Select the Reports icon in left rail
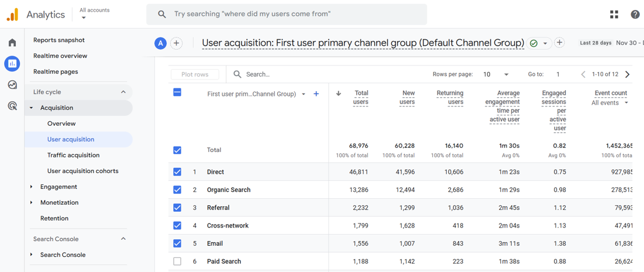This screenshot has height=272, width=644. pyautogui.click(x=12, y=64)
